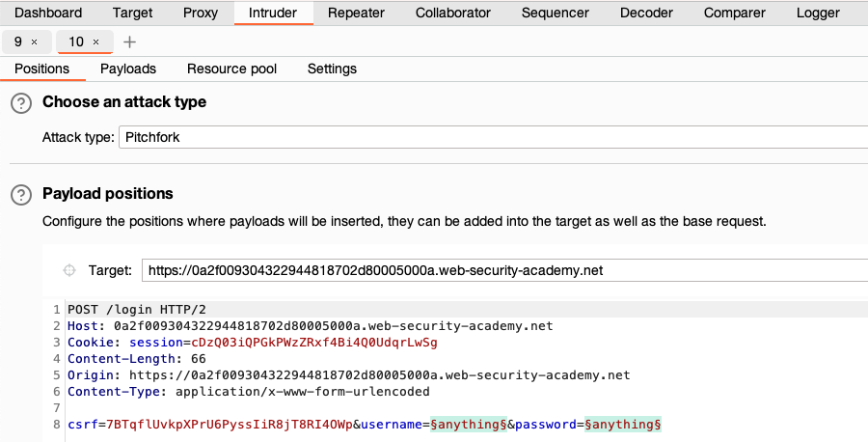Image resolution: width=868 pixels, height=442 pixels.
Task: Switch to the Decoder tab
Action: coord(646,13)
